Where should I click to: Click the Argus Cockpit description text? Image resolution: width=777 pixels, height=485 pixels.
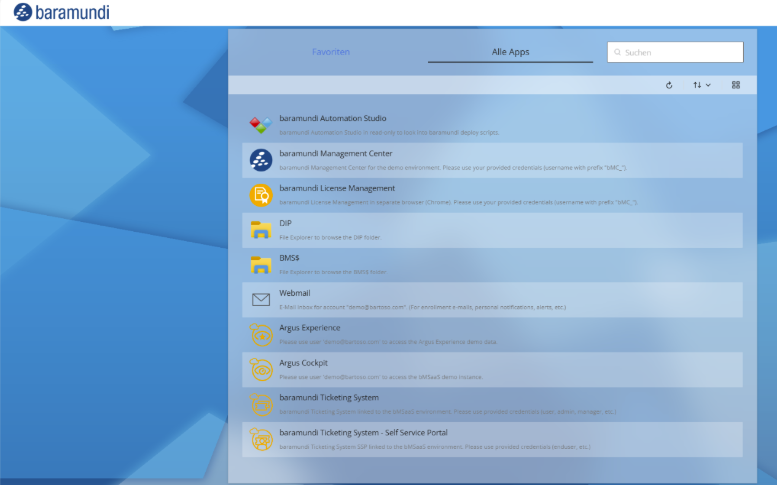(x=381, y=377)
